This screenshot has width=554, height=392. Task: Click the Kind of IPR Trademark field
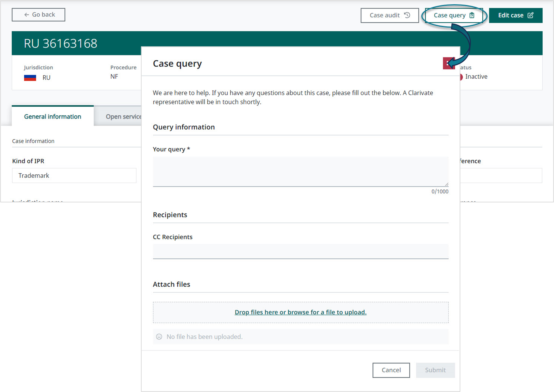point(74,175)
